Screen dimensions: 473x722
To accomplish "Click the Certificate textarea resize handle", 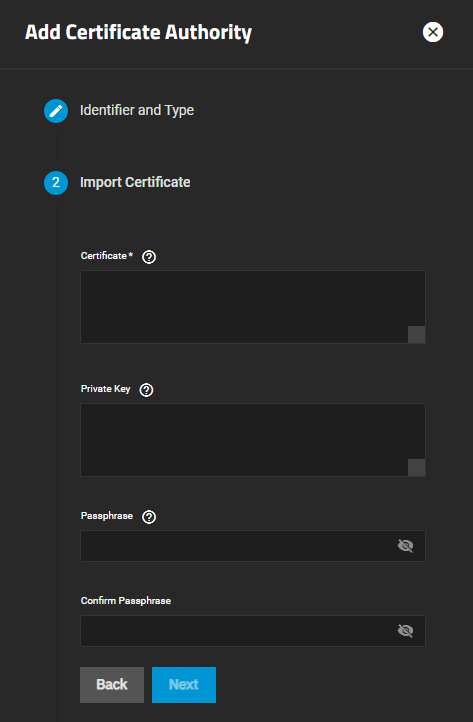I will [416, 335].
